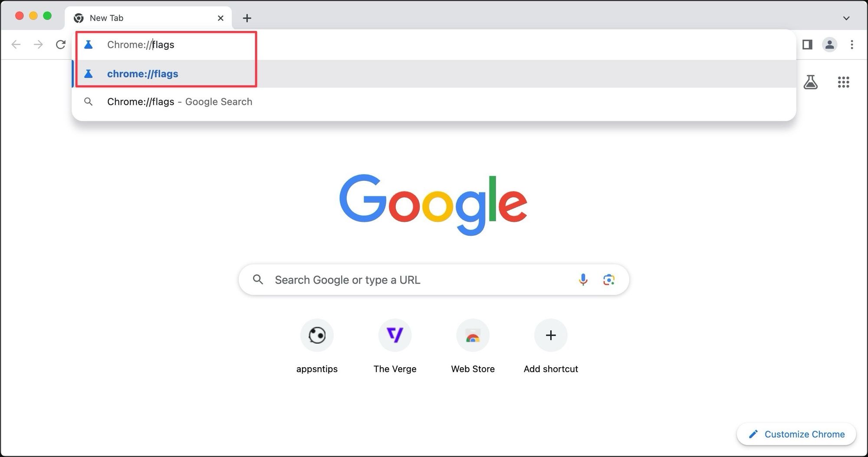Viewport: 868px width, 457px height.
Task: Expand the tab search chevron
Action: [846, 18]
